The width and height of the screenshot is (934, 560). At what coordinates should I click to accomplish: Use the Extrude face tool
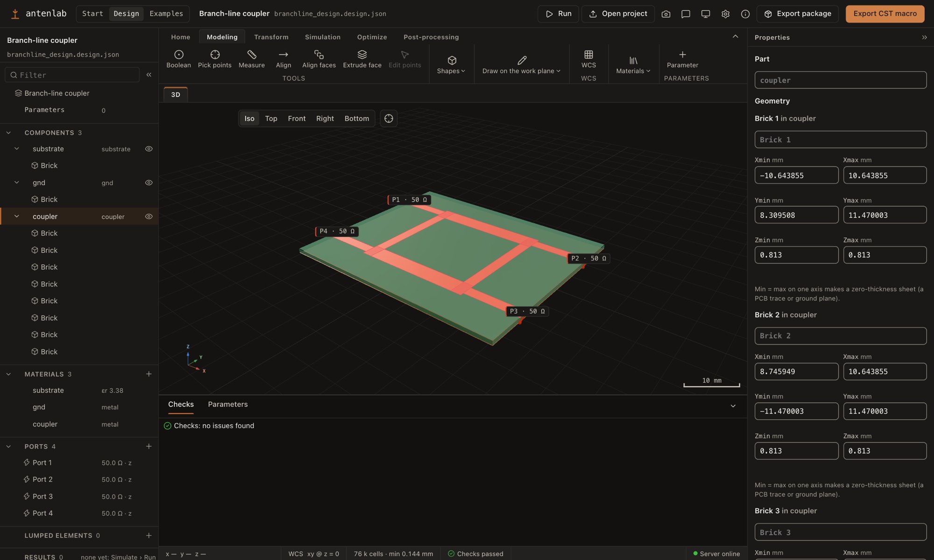pyautogui.click(x=362, y=59)
